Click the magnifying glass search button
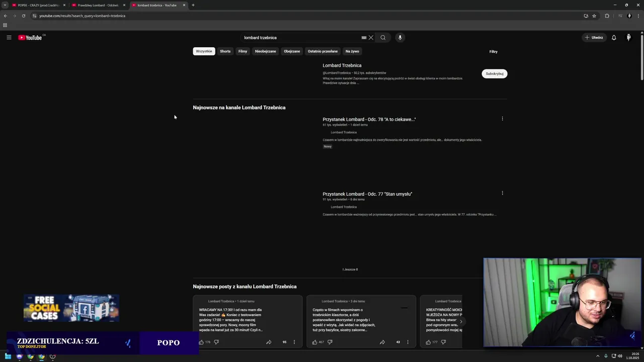The width and height of the screenshot is (644, 362). point(383,38)
